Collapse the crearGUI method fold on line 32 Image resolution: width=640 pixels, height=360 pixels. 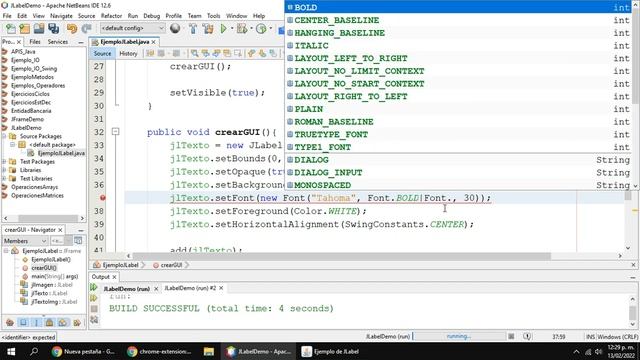pyautogui.click(x=116, y=132)
